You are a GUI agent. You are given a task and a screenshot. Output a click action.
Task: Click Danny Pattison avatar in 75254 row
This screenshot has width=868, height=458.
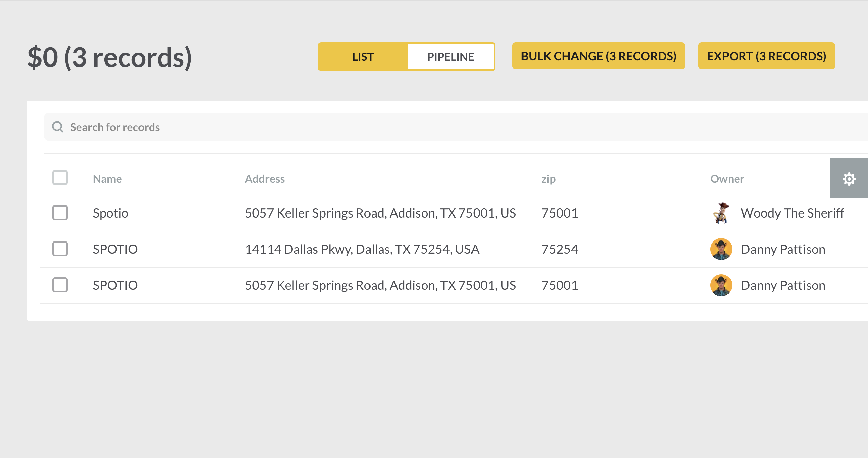coord(721,249)
